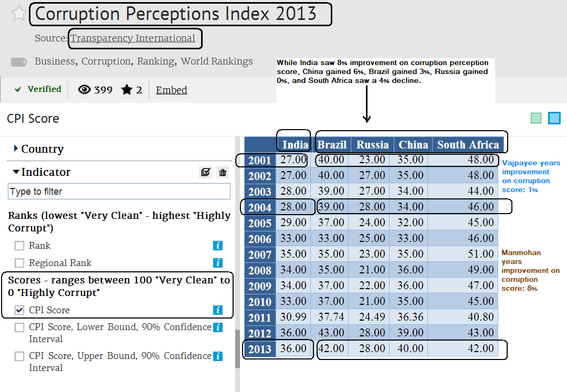This screenshot has width=567, height=392.
Task: Click the green Verified checkmark
Action: coord(18,89)
